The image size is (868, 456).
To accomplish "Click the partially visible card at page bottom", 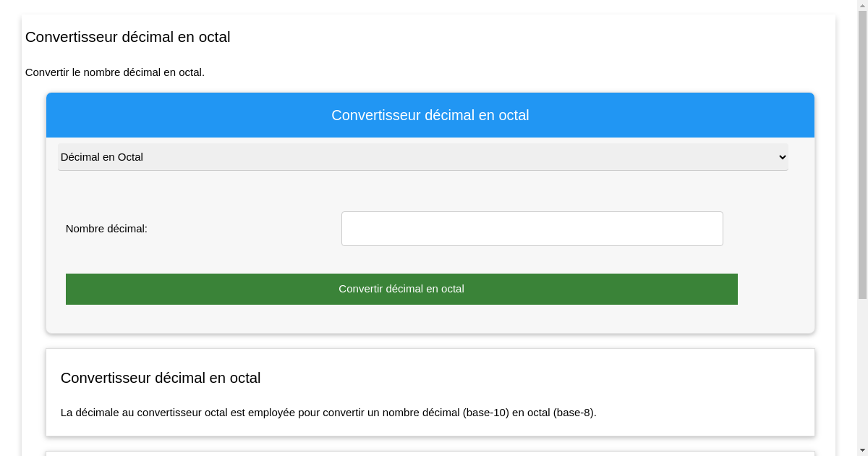I will click(430, 454).
